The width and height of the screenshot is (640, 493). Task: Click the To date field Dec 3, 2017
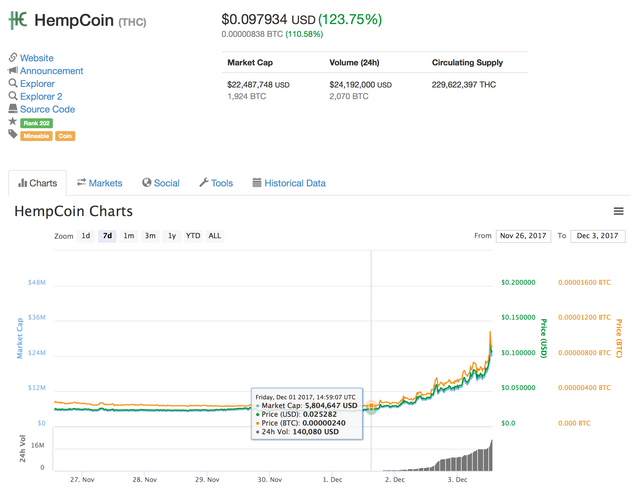tap(598, 236)
